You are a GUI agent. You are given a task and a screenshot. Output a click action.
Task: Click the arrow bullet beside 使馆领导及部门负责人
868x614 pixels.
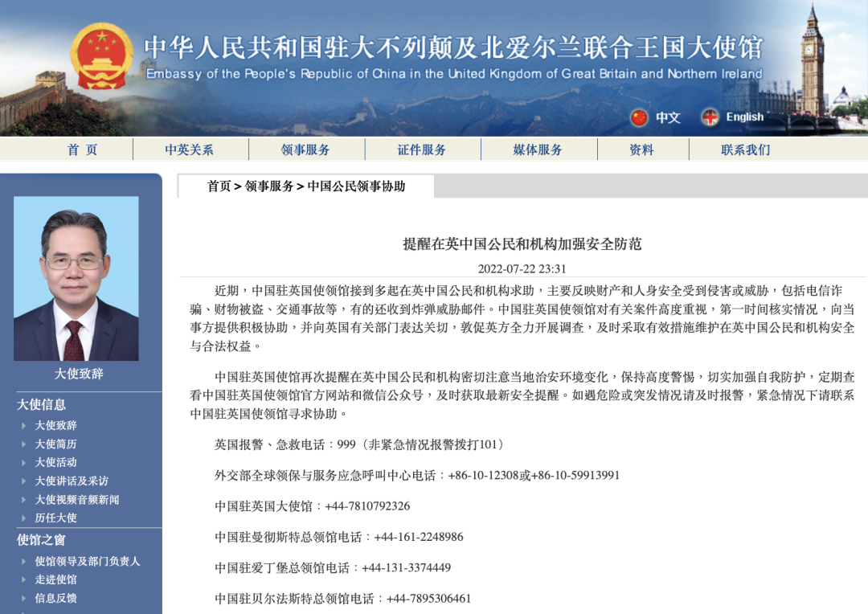(x=24, y=562)
